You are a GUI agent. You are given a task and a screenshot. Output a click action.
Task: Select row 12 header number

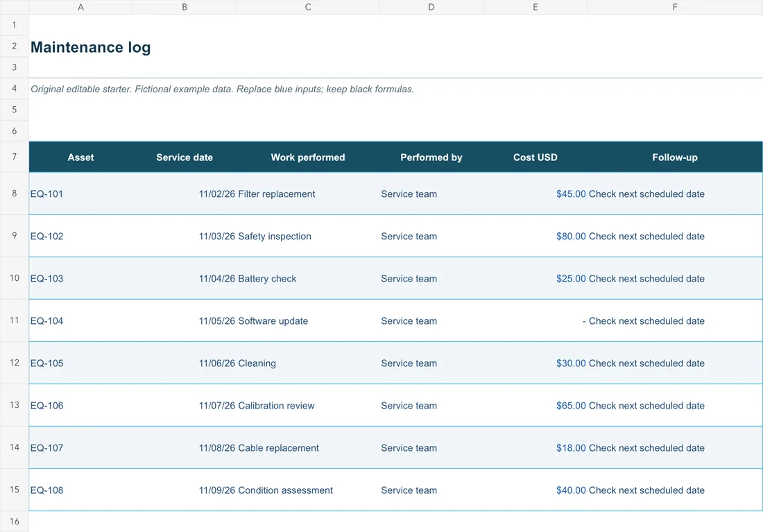tap(14, 363)
